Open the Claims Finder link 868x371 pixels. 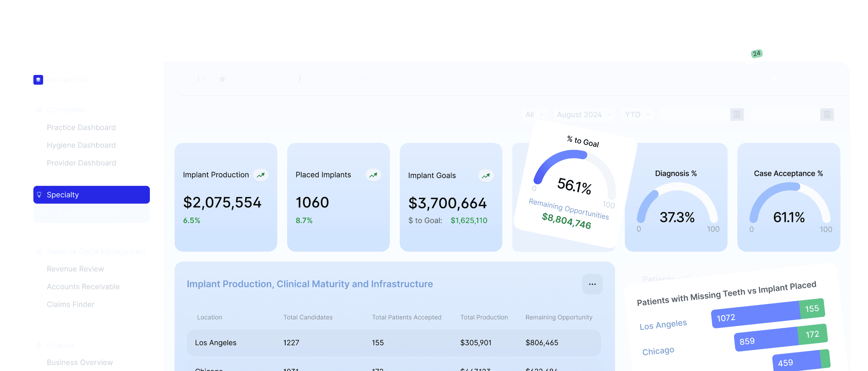tap(70, 305)
